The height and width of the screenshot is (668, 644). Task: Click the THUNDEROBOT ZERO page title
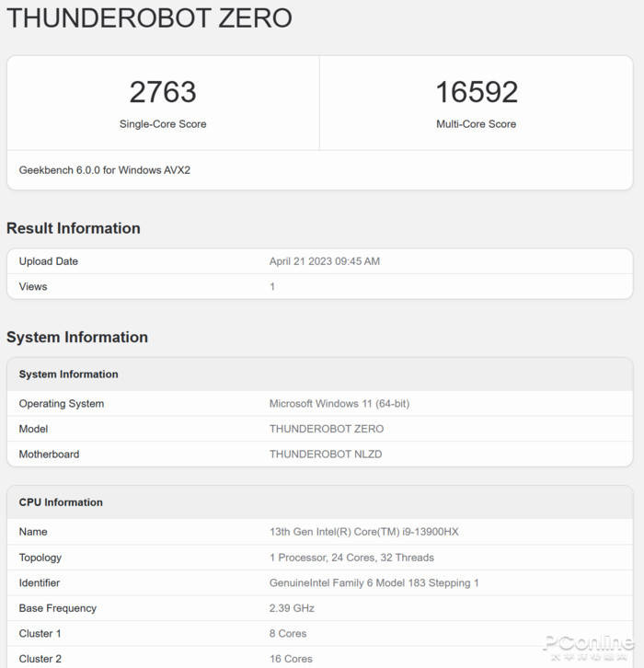coord(149,18)
